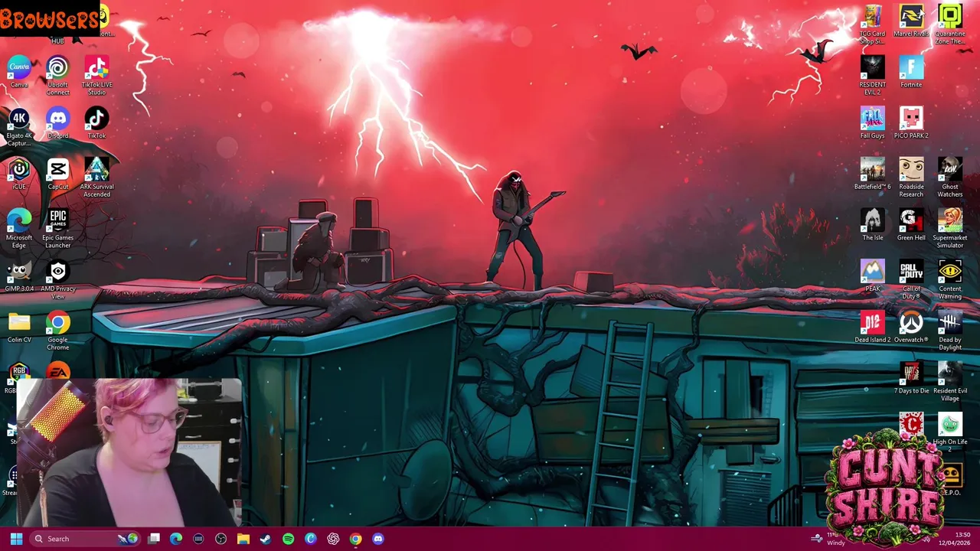This screenshot has width=980, height=551.
Task: Switch to Chrome on the taskbar
Action: tap(355, 539)
